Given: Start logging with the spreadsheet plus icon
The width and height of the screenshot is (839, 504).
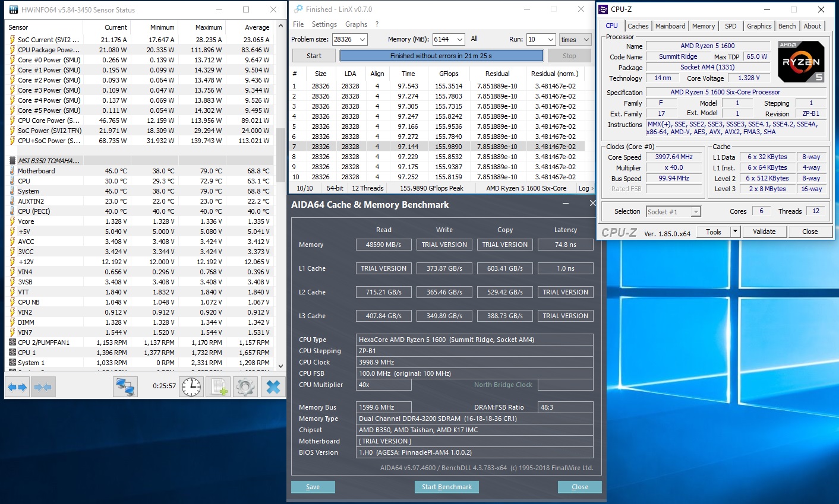Looking at the screenshot, I should coord(219,387).
